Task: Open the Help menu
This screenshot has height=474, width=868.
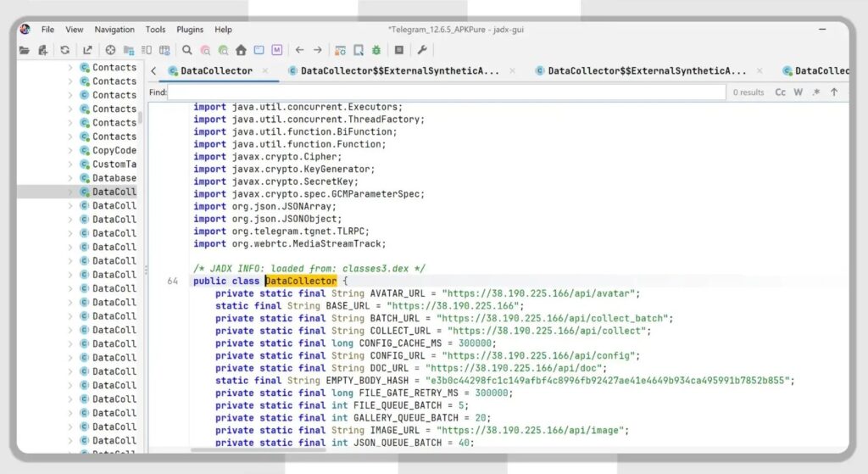Action: pyautogui.click(x=223, y=30)
